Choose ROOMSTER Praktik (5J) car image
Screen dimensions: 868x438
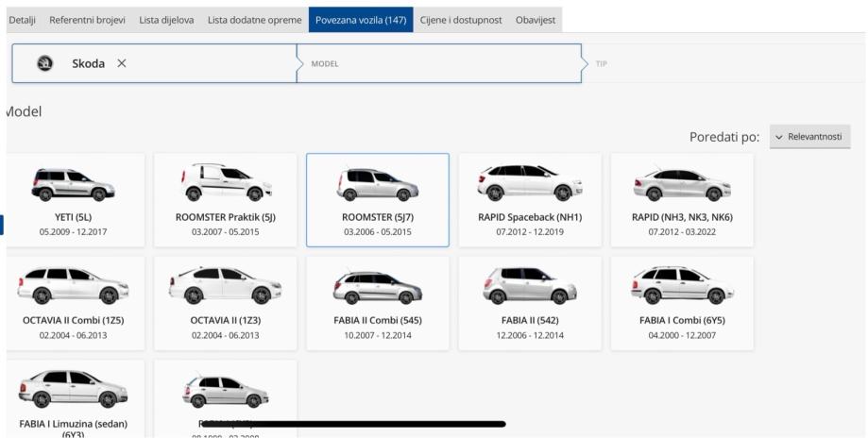pos(226,182)
